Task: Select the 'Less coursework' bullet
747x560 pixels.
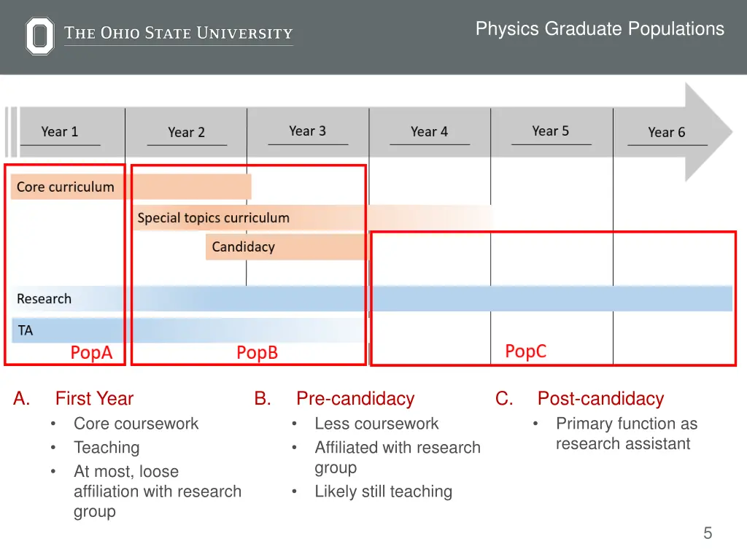Action: 376,424
